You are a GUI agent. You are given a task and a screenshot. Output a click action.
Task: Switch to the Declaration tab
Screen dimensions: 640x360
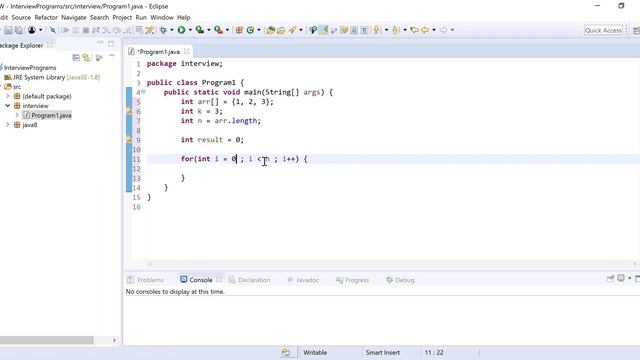(249, 280)
